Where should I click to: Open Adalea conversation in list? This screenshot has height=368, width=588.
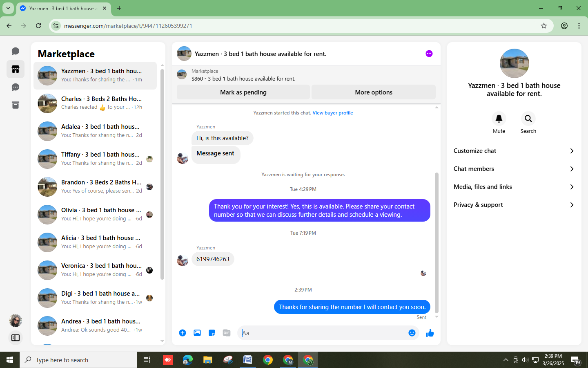click(x=95, y=131)
